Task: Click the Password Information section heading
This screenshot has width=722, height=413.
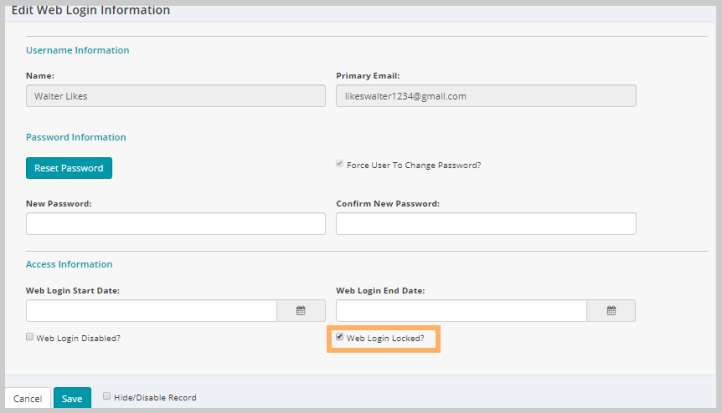Action: coord(76,137)
